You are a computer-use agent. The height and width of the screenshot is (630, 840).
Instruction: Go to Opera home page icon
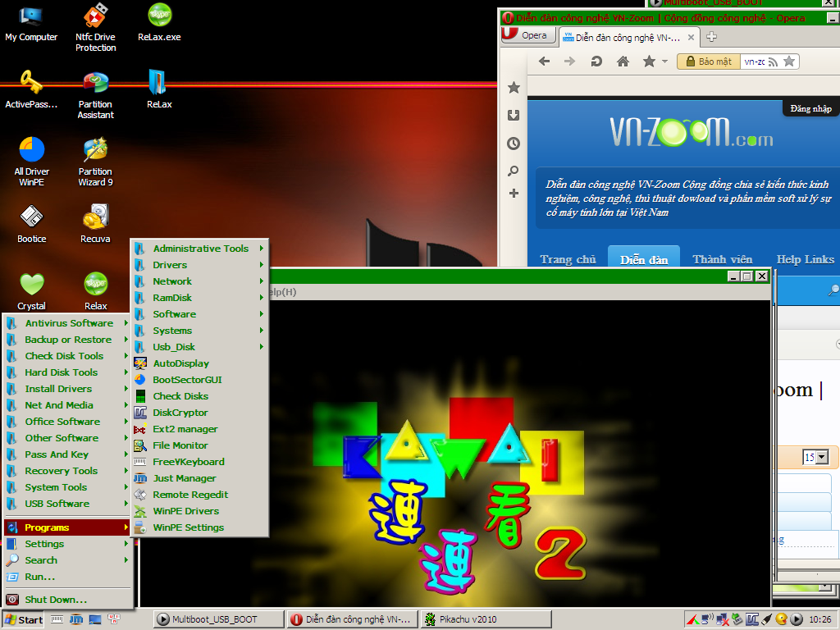pyautogui.click(x=623, y=62)
